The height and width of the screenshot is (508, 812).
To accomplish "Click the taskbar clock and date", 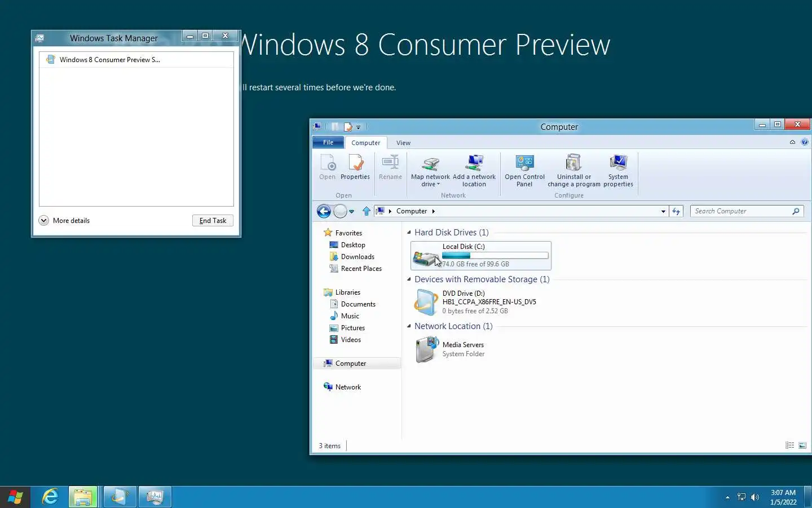I will pos(783,497).
